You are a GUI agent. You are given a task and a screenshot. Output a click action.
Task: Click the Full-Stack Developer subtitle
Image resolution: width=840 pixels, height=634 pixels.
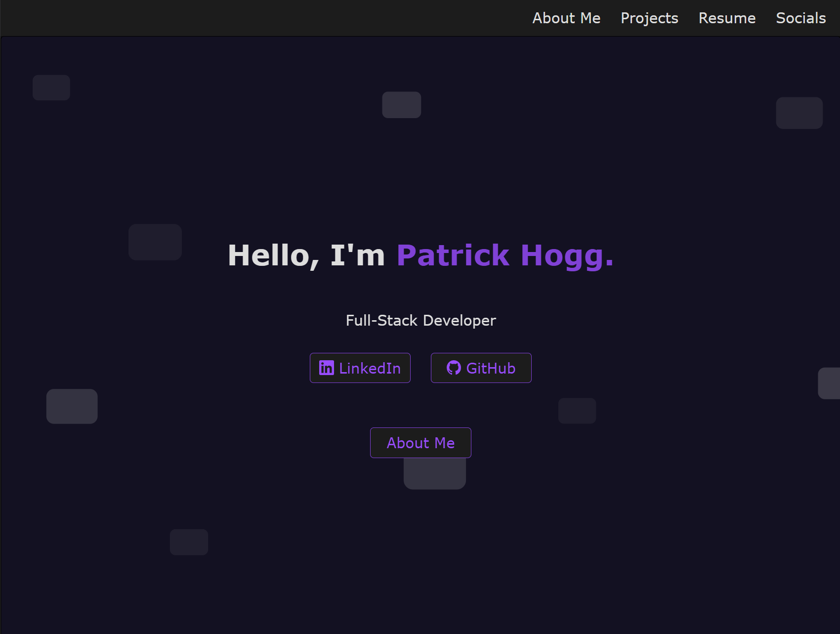(x=420, y=321)
